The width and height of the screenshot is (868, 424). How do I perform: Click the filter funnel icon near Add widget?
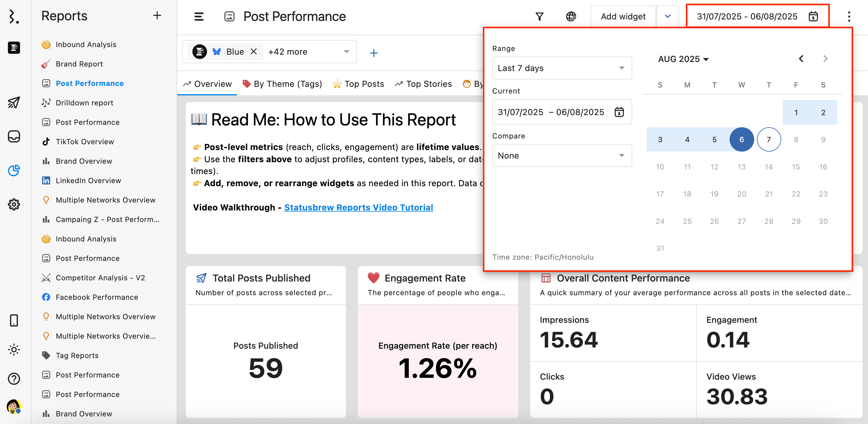540,16
